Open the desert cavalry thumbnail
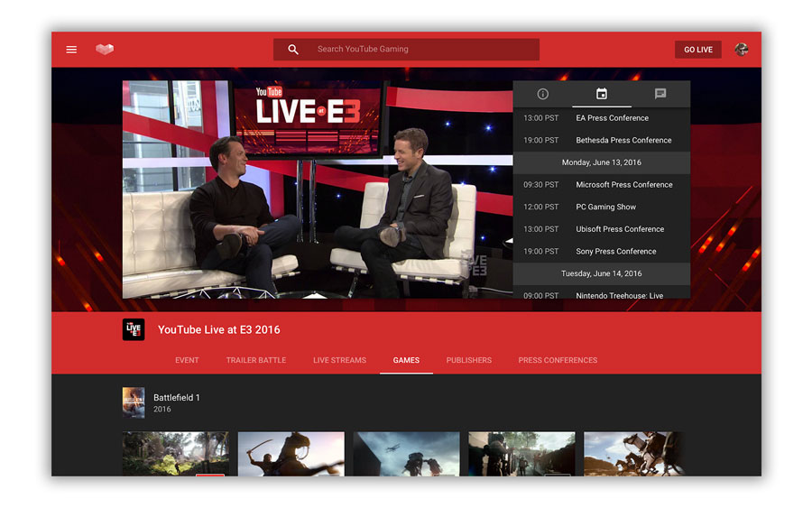This screenshot has width=812, height=508. [634, 454]
